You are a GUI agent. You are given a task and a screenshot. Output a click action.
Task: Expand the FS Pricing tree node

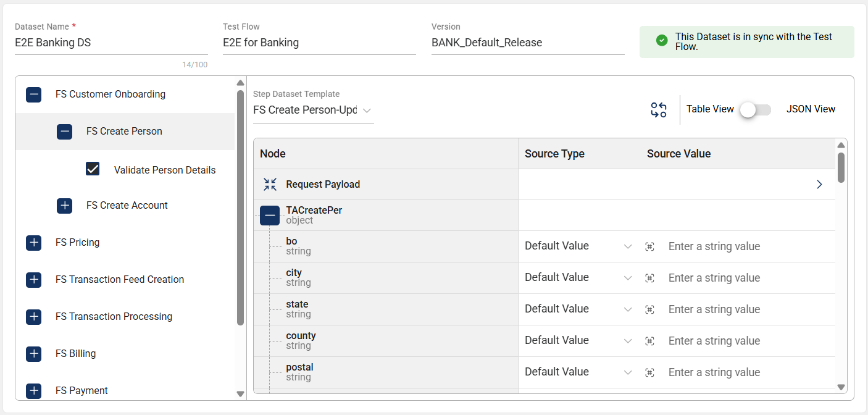click(34, 243)
